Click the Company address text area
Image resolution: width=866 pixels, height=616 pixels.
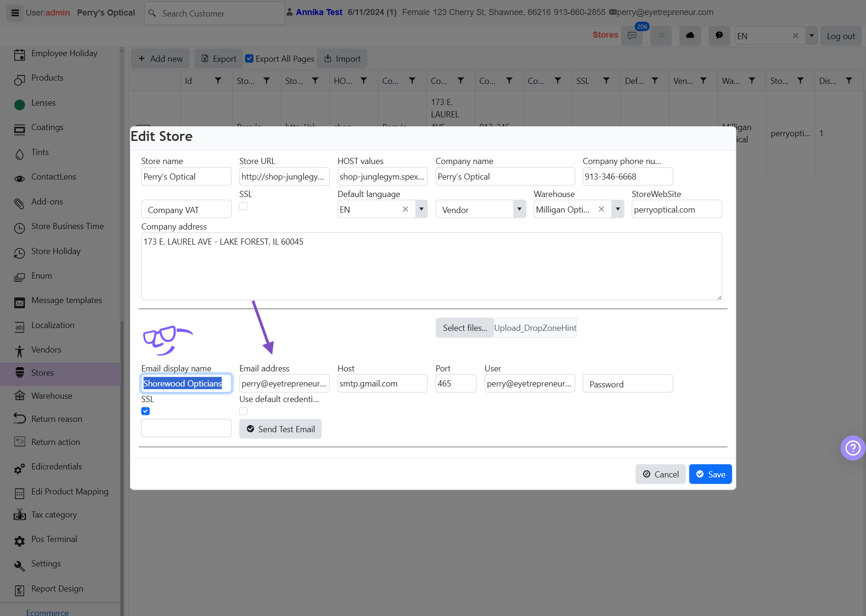click(x=432, y=266)
